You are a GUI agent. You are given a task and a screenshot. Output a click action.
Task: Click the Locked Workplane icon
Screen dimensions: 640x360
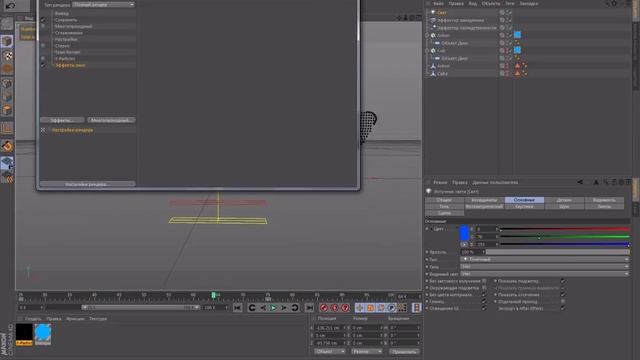click(x=7, y=163)
